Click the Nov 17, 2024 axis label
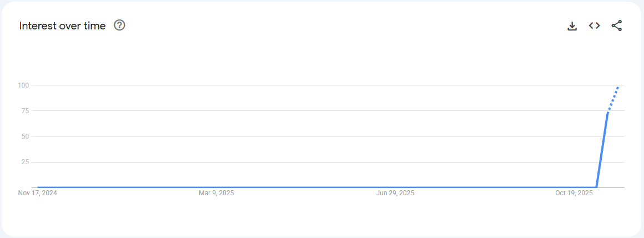 38,193
